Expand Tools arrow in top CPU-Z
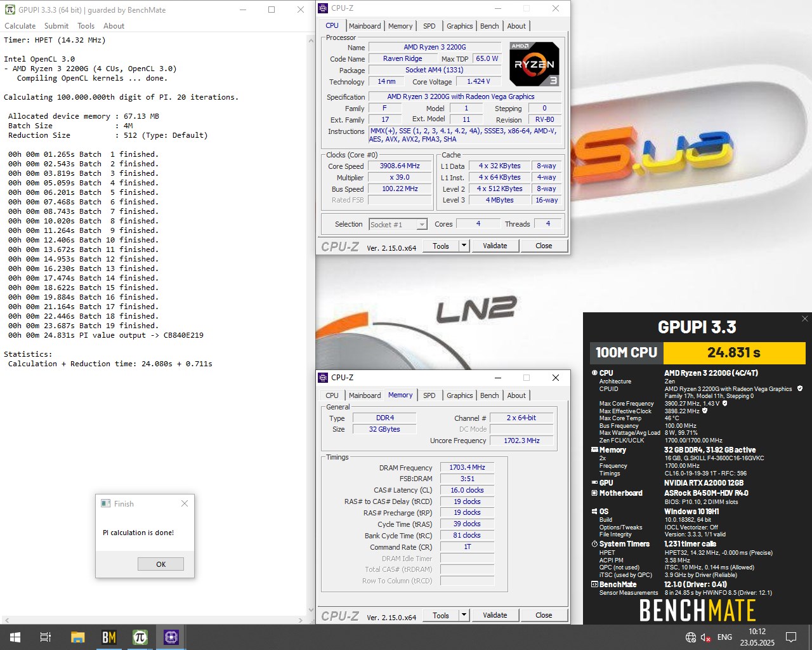The height and width of the screenshot is (650, 812). coord(464,246)
